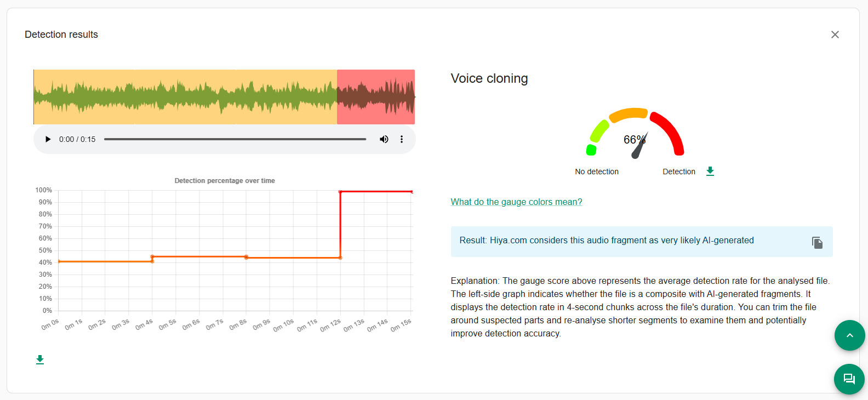Click the light green gauge segment

[x=599, y=131]
